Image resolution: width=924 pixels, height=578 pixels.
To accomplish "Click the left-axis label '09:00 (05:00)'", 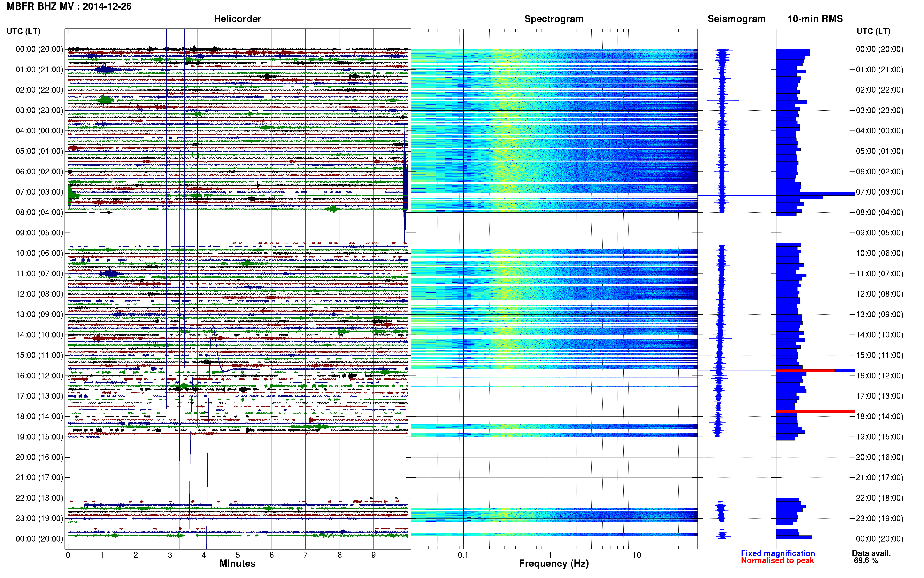I will click(x=39, y=233).
